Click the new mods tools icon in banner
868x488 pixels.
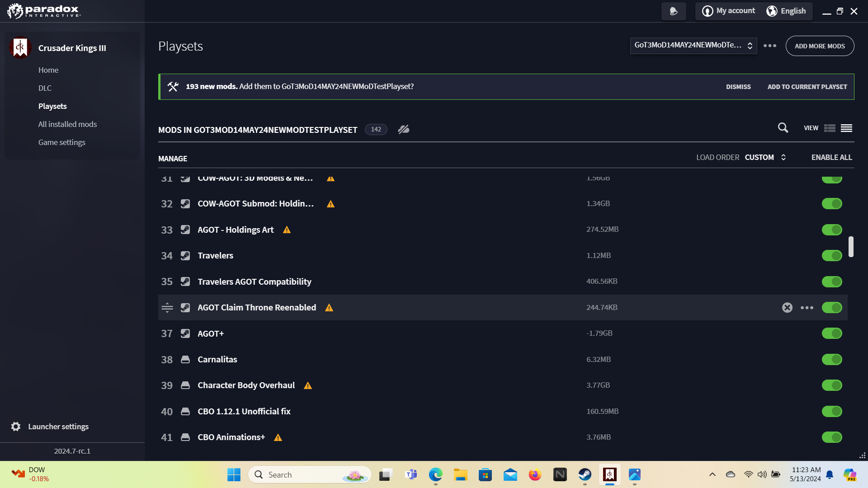tap(173, 87)
